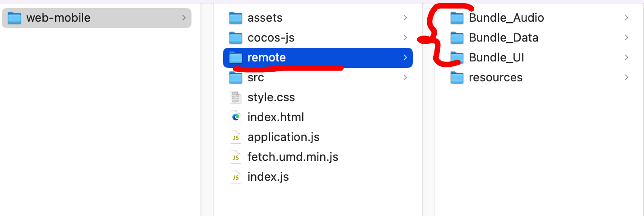644x216 pixels.
Task: Click the application.js JS file icon
Action: tap(236, 137)
